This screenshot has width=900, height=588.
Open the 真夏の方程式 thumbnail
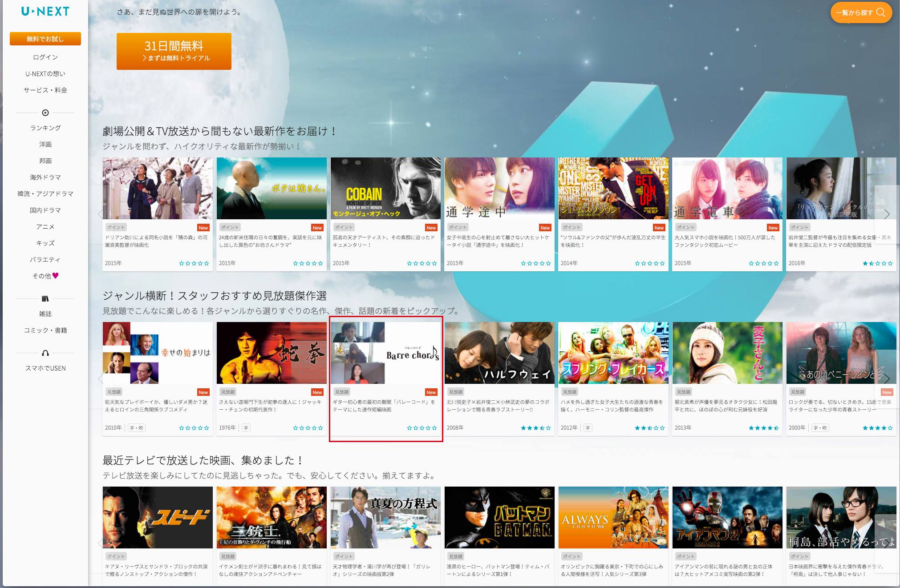point(385,517)
